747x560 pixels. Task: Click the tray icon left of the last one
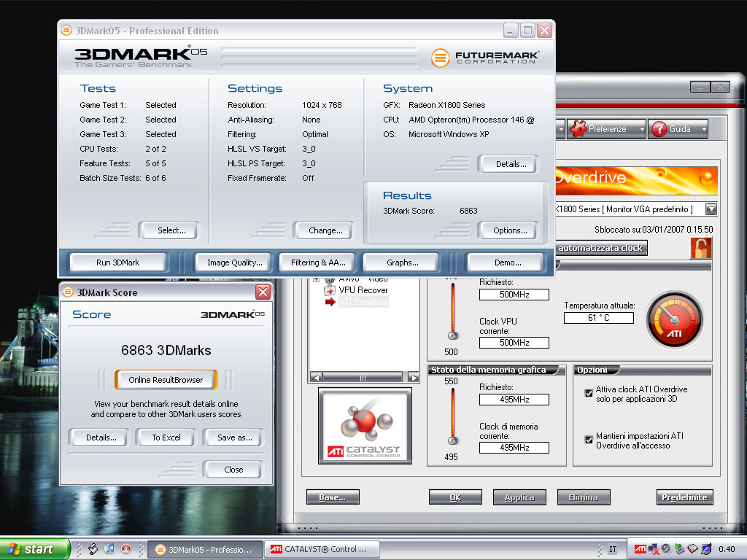[x=693, y=549]
